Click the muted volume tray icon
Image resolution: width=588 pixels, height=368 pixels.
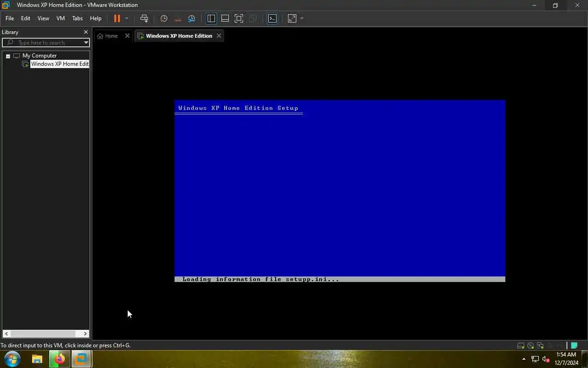pos(546,359)
